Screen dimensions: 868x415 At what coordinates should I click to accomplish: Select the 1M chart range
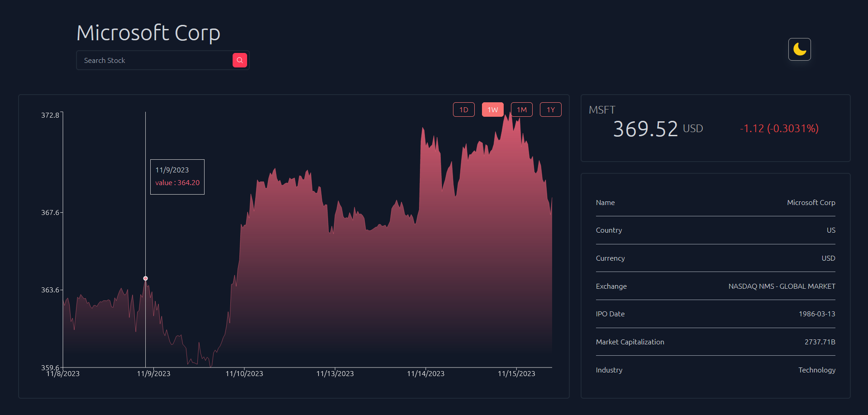pyautogui.click(x=521, y=110)
